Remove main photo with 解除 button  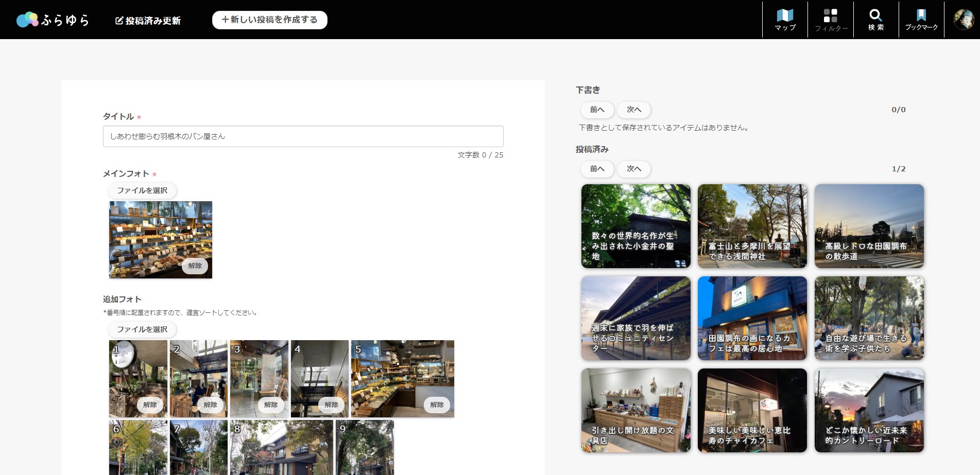(195, 266)
